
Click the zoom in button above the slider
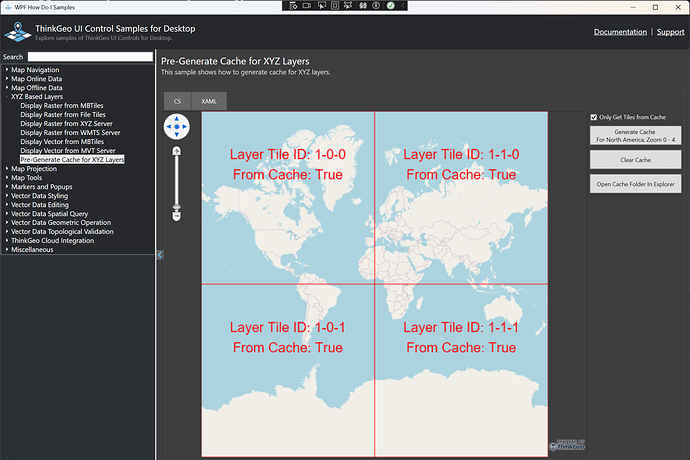[x=176, y=151]
